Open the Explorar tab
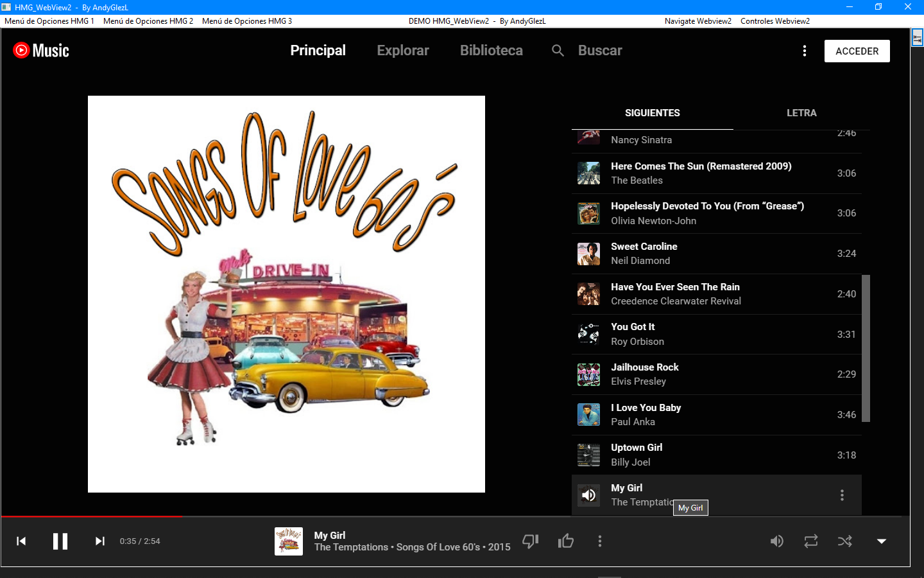This screenshot has height=578, width=924. click(402, 51)
